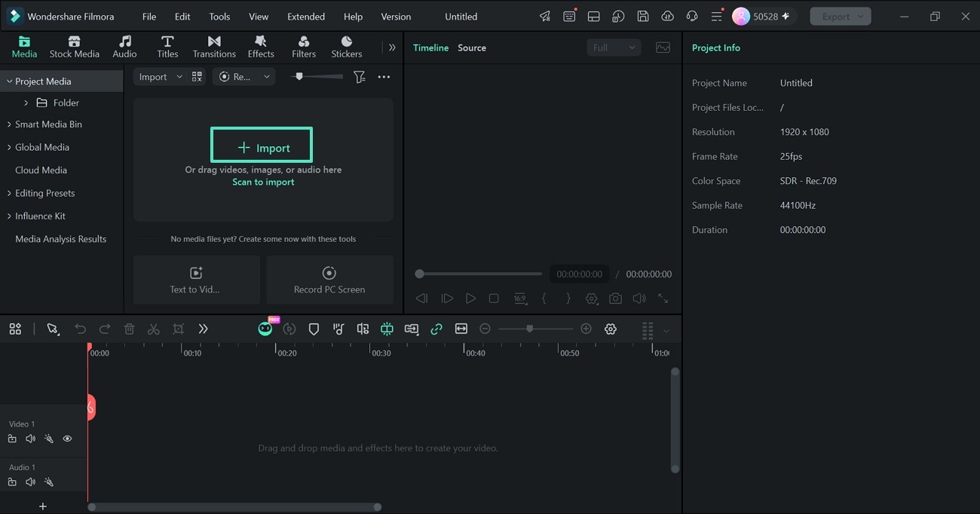
Task: Expand more media tabs with double chevron
Action: [x=392, y=47]
